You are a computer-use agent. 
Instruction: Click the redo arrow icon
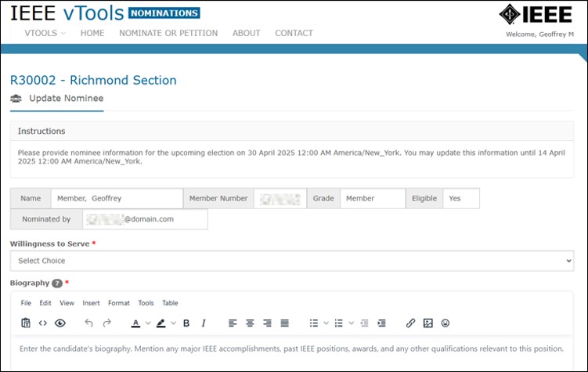[107, 323]
